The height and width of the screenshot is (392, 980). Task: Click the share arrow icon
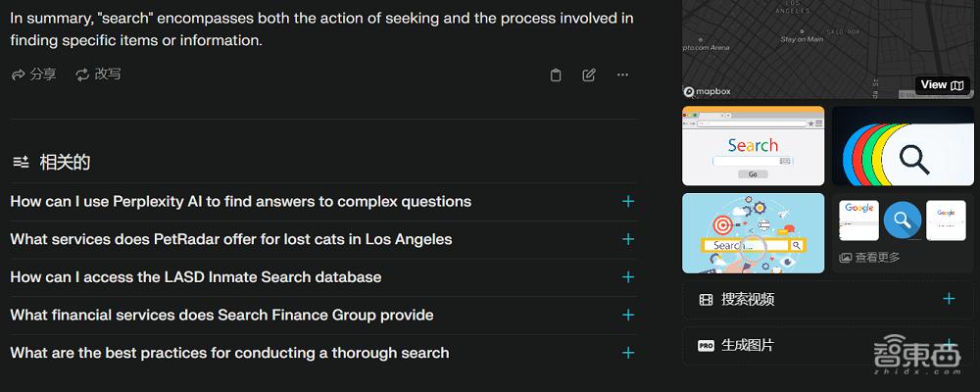point(18,75)
